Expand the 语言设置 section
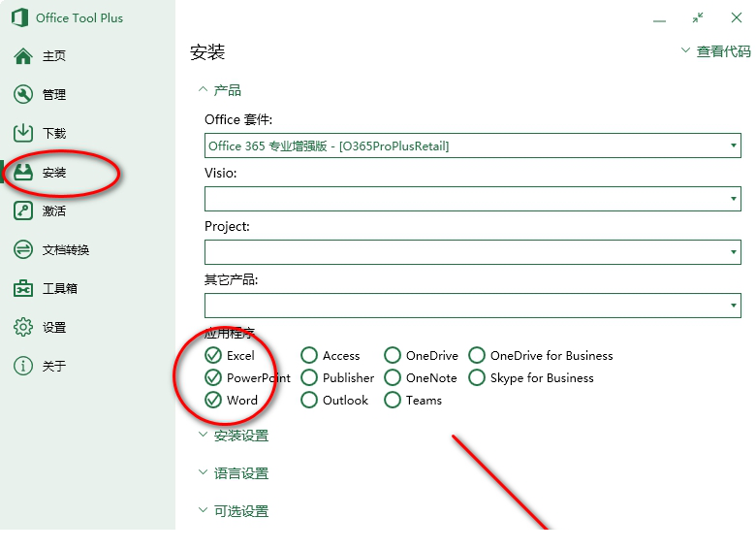The image size is (756, 550). 234,473
